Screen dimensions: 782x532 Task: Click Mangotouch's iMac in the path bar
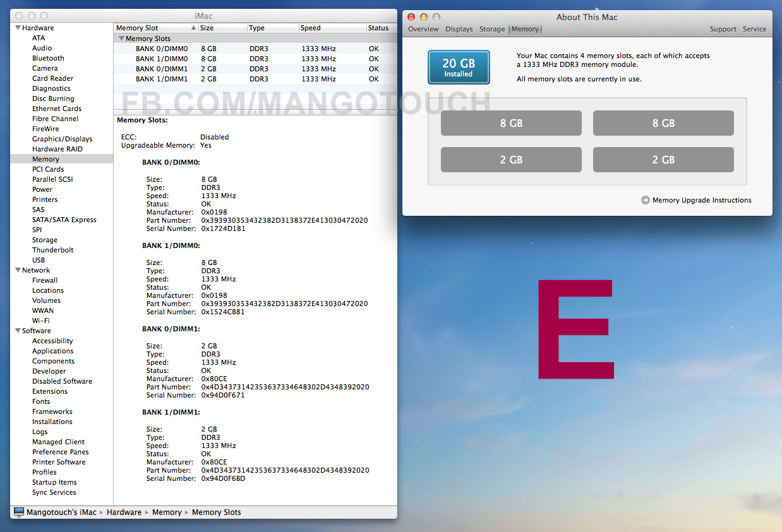point(61,512)
